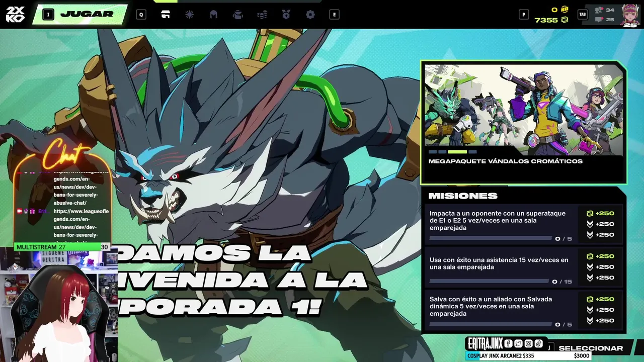Click the TikTok icon in ERITRAJINX overlay
644x362 pixels.
coord(538,343)
